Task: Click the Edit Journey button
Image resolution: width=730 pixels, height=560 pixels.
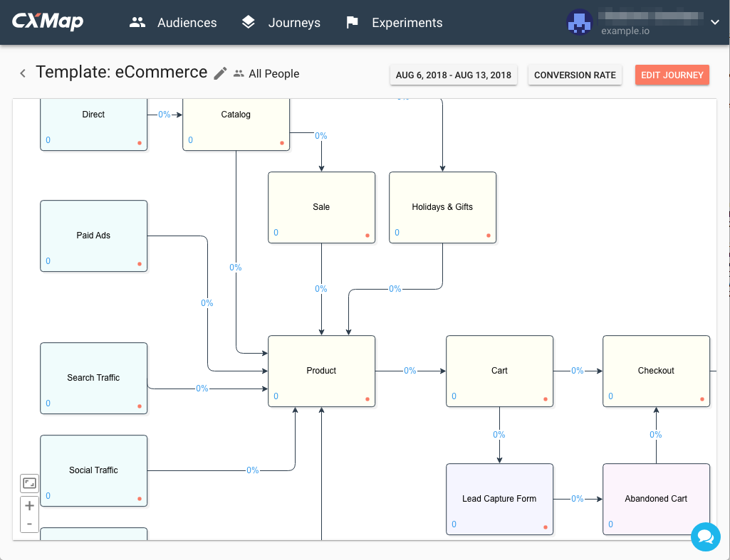Action: pyautogui.click(x=672, y=75)
